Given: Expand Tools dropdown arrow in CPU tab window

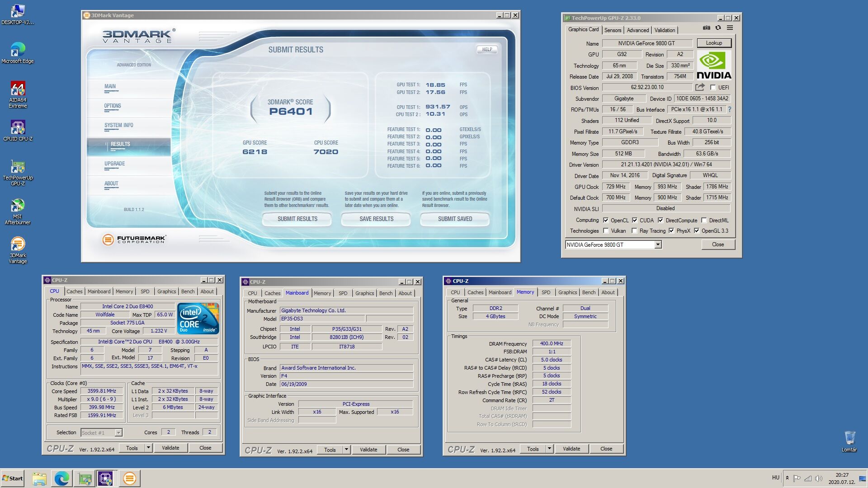Looking at the screenshot, I should [x=148, y=448].
